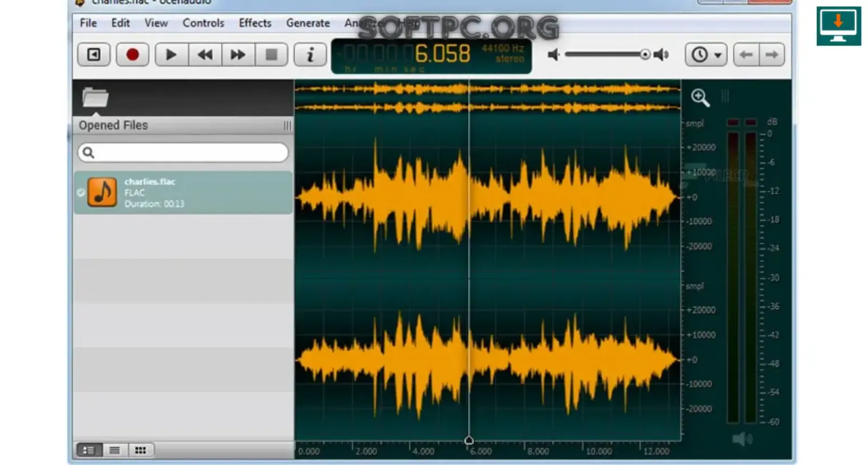Click the Duration: 00:13 text

click(154, 204)
